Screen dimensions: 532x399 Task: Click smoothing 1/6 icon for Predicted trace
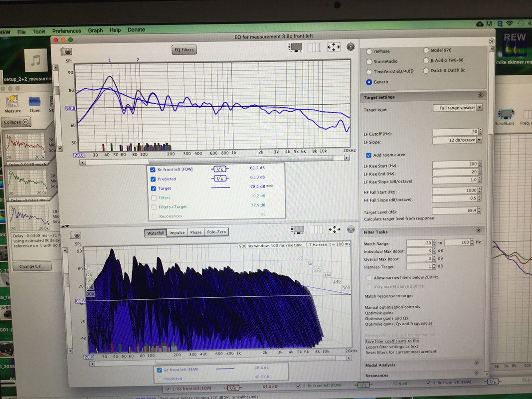(219, 178)
